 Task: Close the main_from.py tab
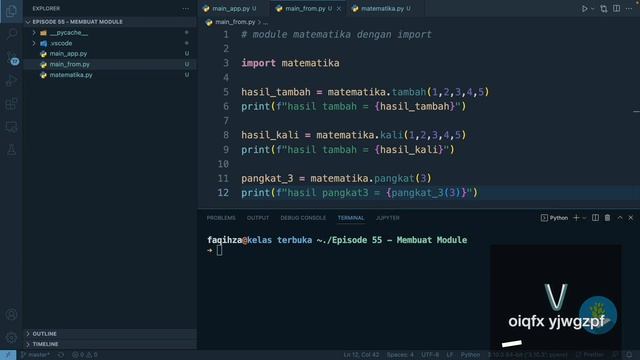click(339, 9)
